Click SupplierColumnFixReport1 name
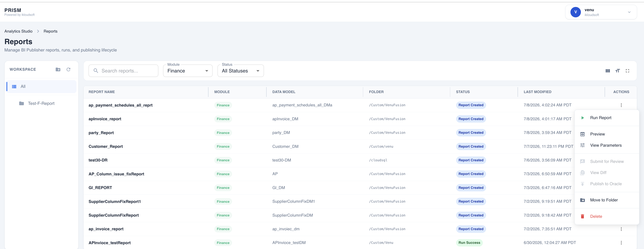644x249 pixels. [x=114, y=202]
